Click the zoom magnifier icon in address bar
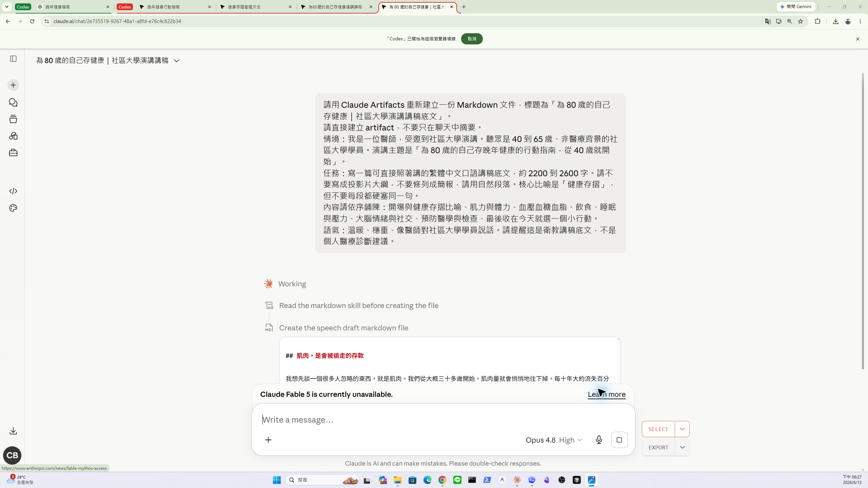868x488 pixels. (790, 21)
